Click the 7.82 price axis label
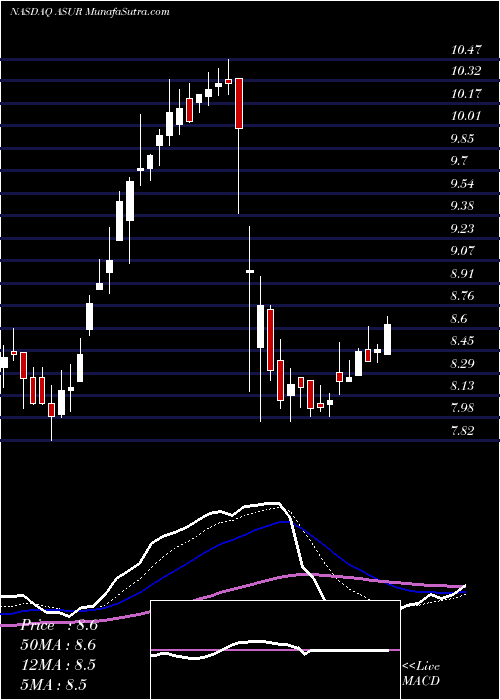Screen dimensions: 500x700 click(x=462, y=430)
